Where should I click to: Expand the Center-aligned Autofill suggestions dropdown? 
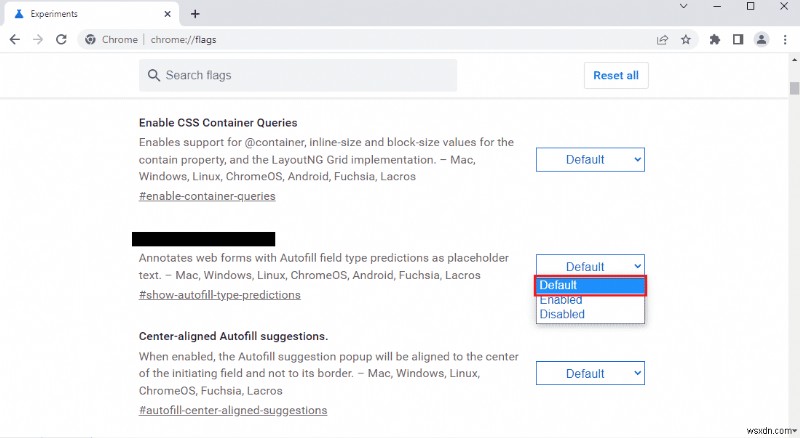[x=590, y=373]
